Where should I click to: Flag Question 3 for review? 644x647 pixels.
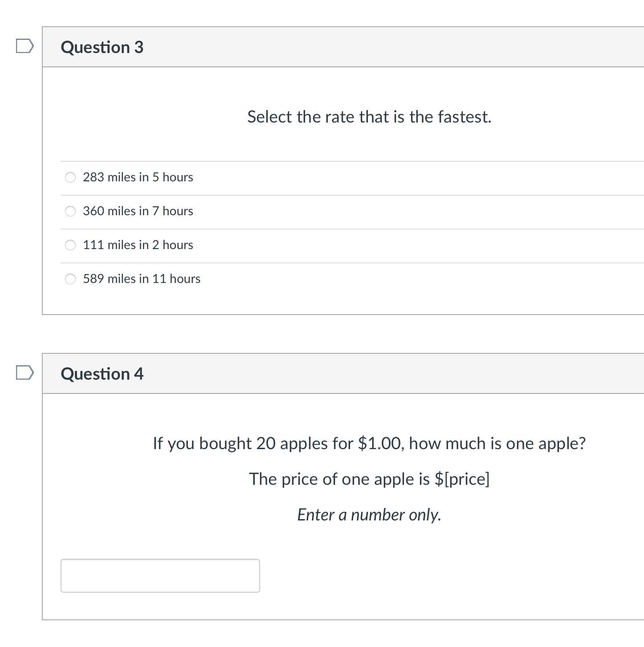click(x=24, y=46)
